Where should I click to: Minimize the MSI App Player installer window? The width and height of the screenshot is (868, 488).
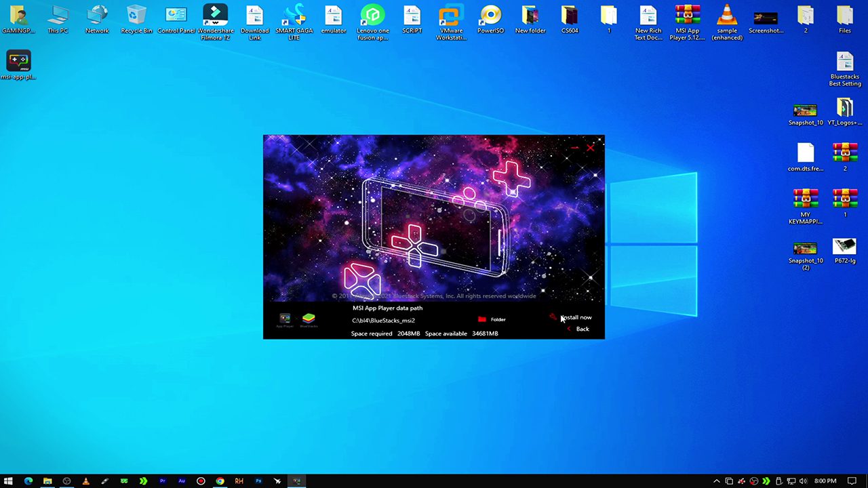[x=574, y=146]
